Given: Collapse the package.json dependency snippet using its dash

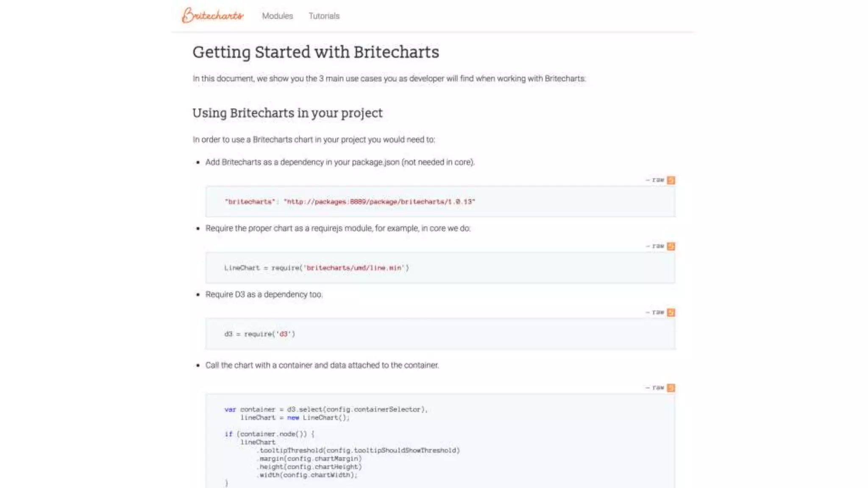Looking at the screenshot, I should [648, 180].
